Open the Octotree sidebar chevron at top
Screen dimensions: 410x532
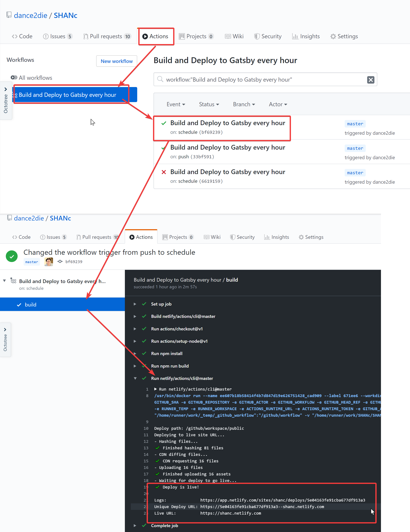[6, 89]
